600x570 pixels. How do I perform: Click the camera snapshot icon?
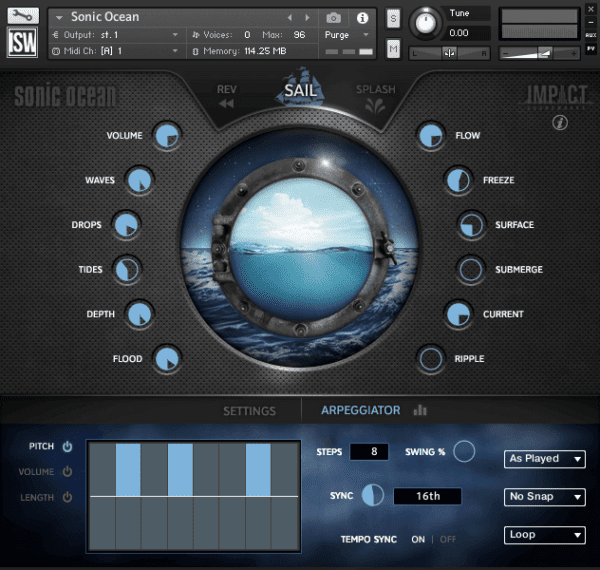[333, 18]
